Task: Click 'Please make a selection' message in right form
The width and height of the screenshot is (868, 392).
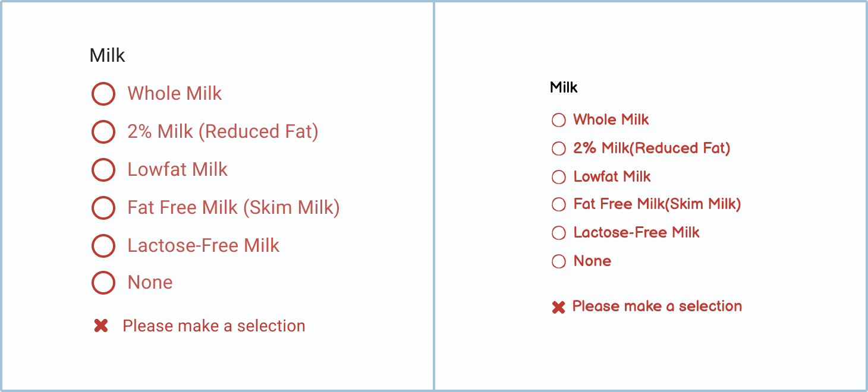Action: pos(657,306)
